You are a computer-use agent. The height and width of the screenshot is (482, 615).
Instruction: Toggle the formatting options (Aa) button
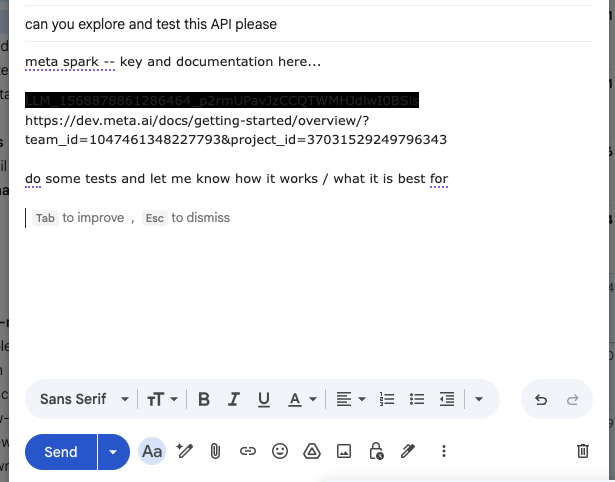(x=152, y=451)
